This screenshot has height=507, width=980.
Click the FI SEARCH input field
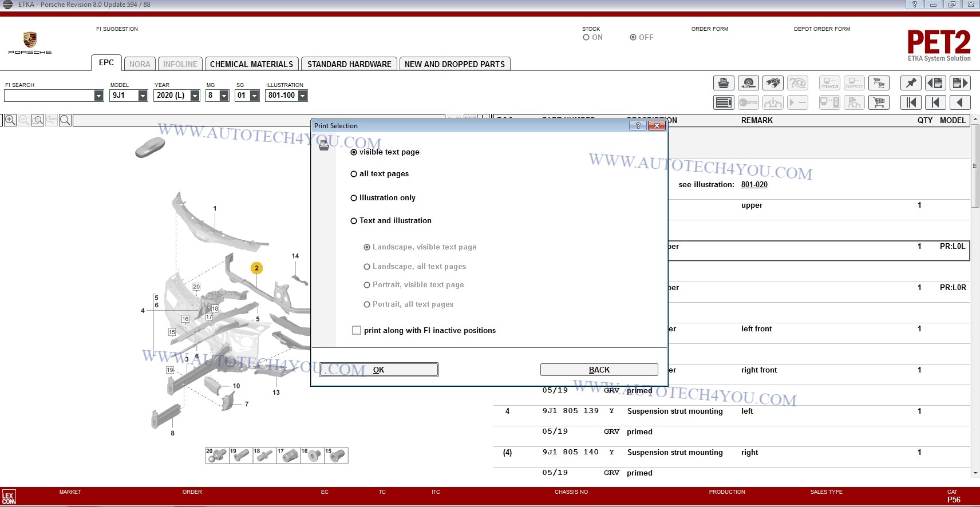click(x=49, y=96)
